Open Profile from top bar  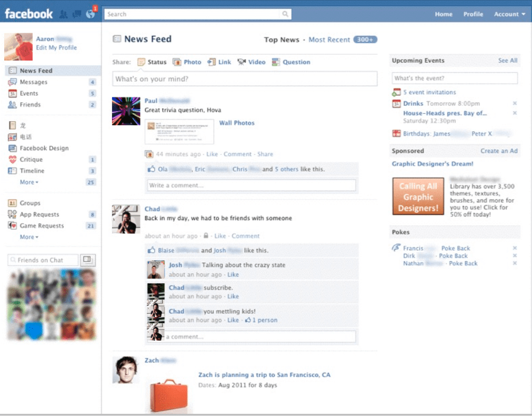(473, 14)
